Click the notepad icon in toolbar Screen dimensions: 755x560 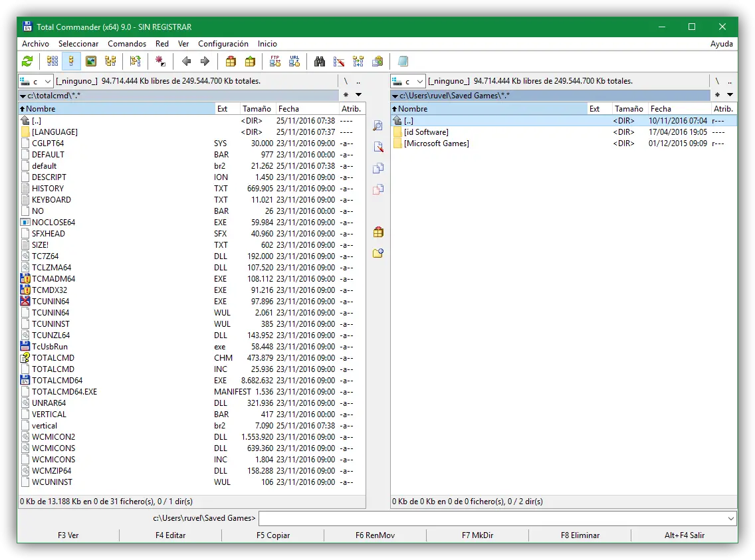point(403,61)
